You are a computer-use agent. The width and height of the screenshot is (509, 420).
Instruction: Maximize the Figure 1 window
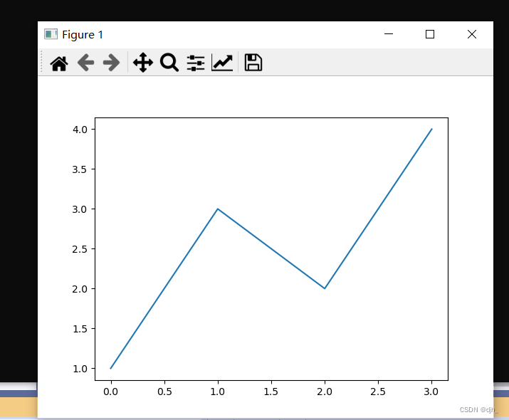430,34
